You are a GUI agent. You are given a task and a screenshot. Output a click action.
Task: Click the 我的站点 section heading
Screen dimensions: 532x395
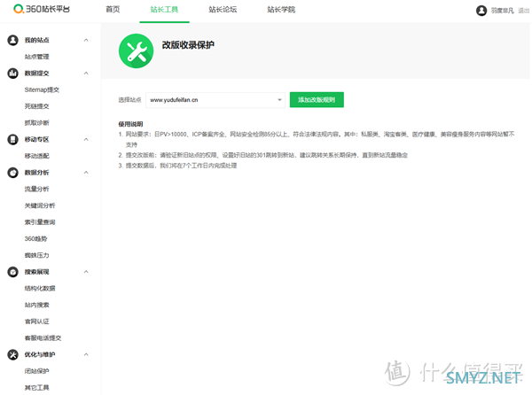[36, 40]
